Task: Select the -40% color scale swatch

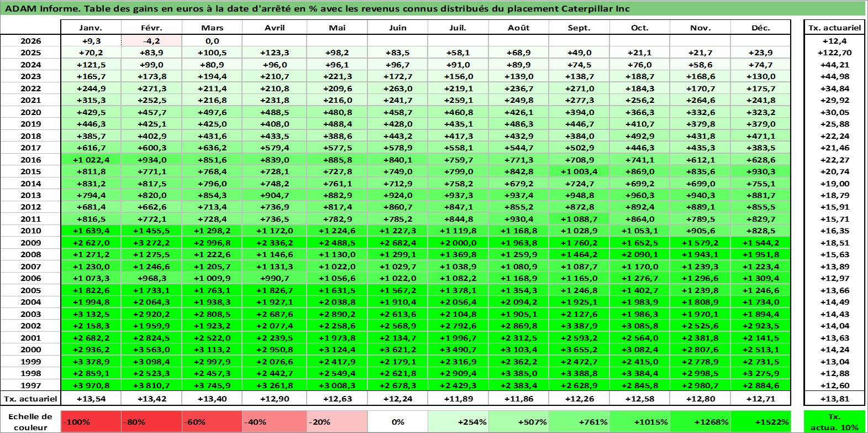Action: point(274,421)
